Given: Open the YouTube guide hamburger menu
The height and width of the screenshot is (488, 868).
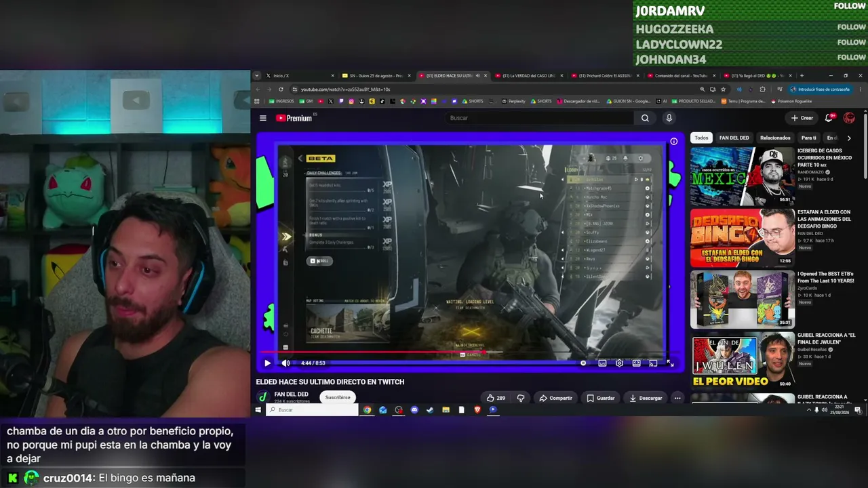Looking at the screenshot, I should pyautogui.click(x=263, y=118).
